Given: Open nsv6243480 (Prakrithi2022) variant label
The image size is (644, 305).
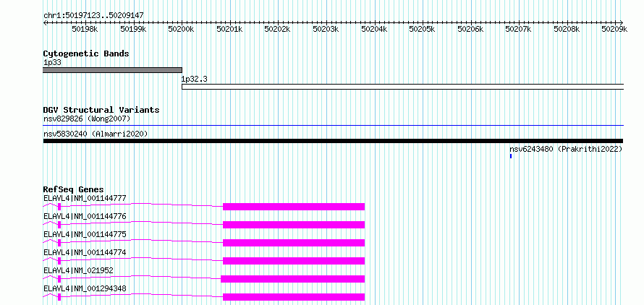Looking at the screenshot, I should click(x=566, y=150).
